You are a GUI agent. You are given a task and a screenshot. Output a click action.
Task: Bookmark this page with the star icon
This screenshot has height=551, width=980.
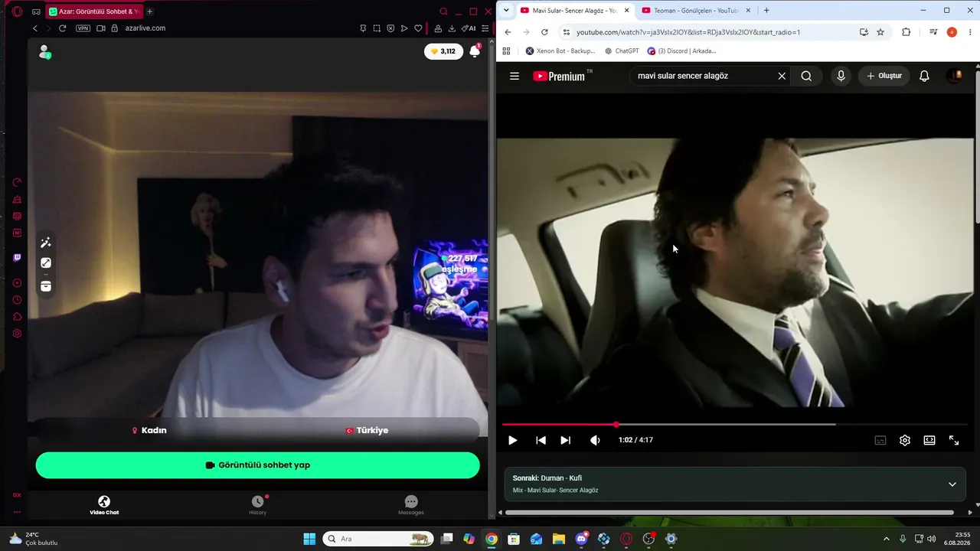(880, 32)
